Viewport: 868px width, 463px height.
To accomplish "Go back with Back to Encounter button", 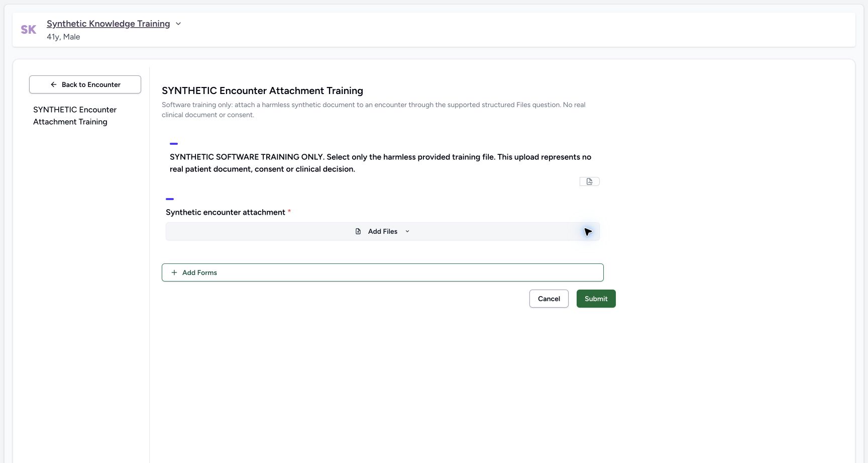I will (x=85, y=84).
